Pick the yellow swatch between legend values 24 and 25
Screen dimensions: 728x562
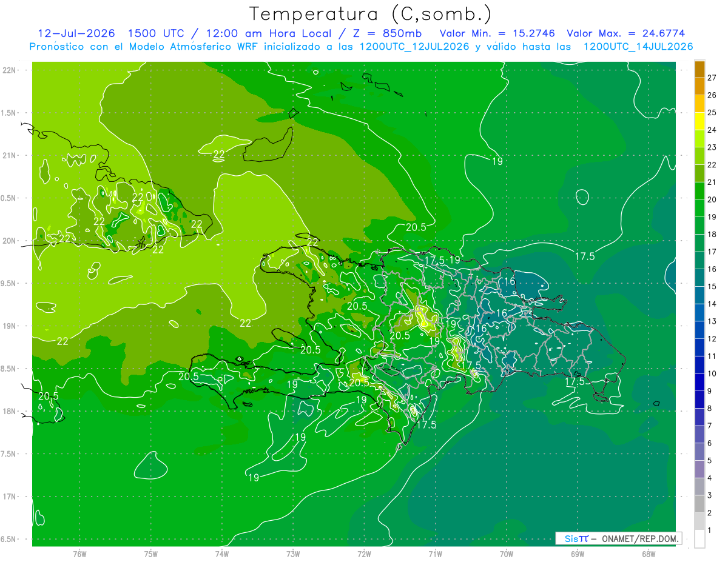click(x=699, y=121)
